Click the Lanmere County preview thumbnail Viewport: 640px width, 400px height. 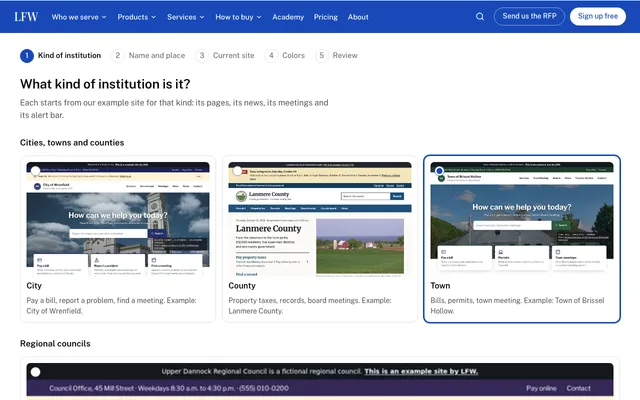(320, 219)
